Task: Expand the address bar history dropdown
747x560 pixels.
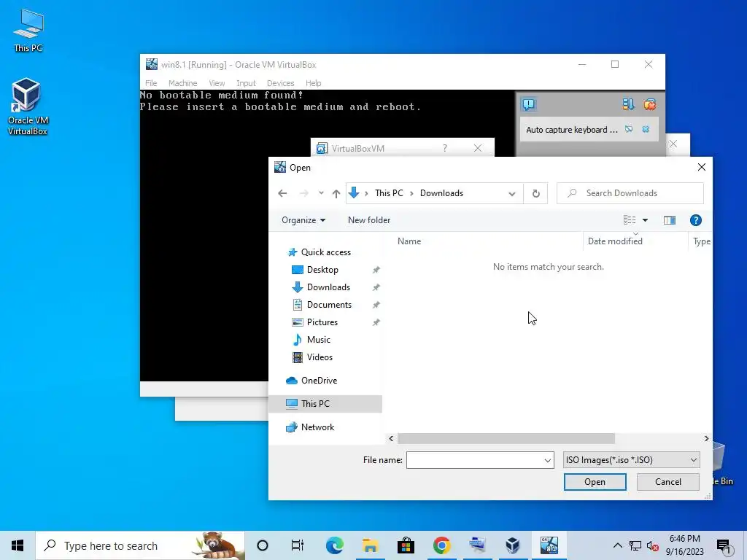Action: click(x=511, y=193)
